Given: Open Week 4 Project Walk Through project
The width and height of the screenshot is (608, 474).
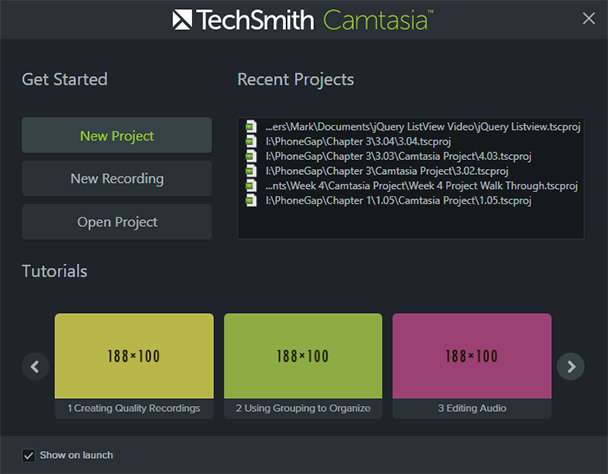Looking at the screenshot, I should tap(421, 186).
